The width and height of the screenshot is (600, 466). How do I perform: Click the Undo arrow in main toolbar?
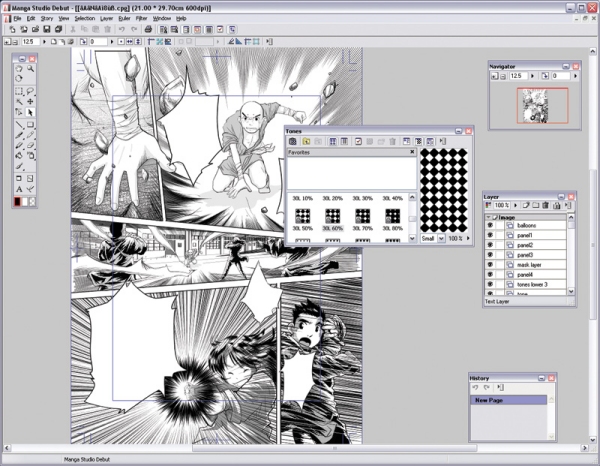[122, 29]
